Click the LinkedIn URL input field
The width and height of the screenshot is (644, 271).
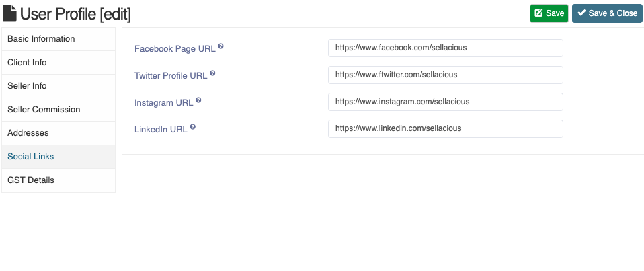(445, 128)
